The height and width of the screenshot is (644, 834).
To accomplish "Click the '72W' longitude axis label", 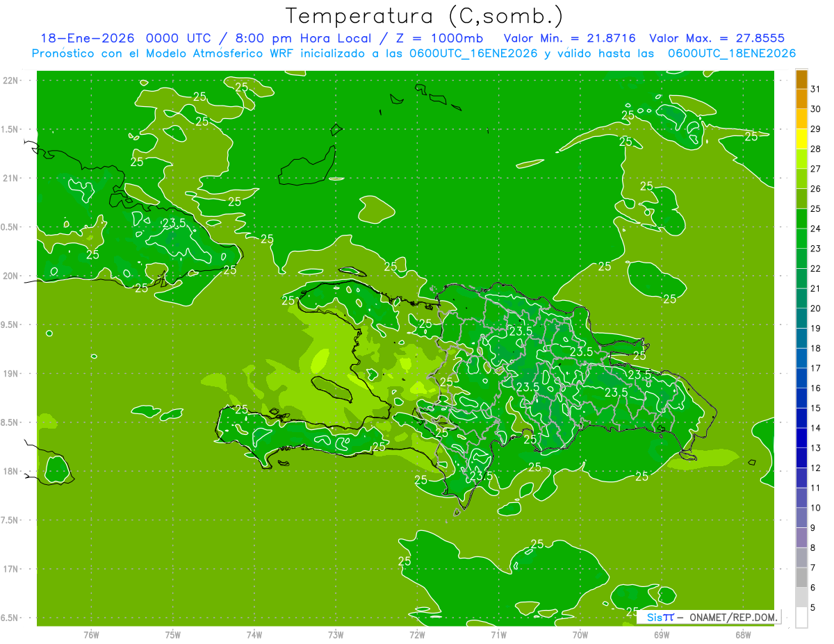I will click(x=417, y=635).
